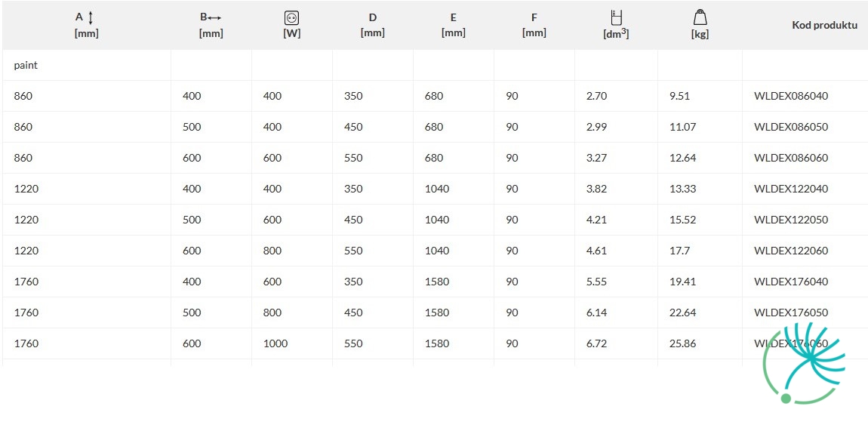Click the height vertical arrow icon

coord(91,17)
